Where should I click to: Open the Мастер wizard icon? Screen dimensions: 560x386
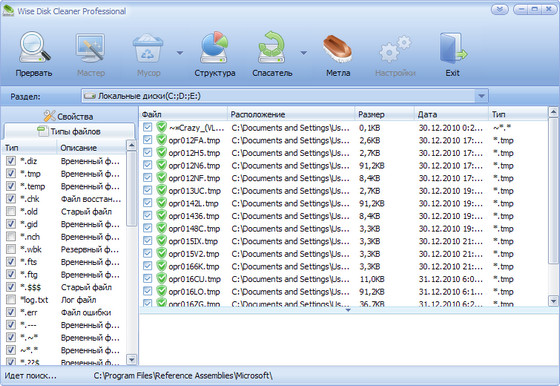(90, 47)
